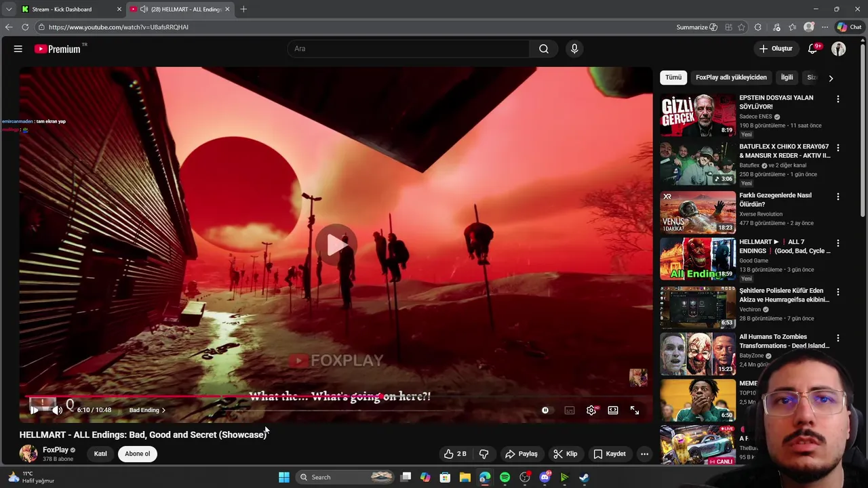
Task: Open Spotify from the taskbar
Action: [505, 477]
